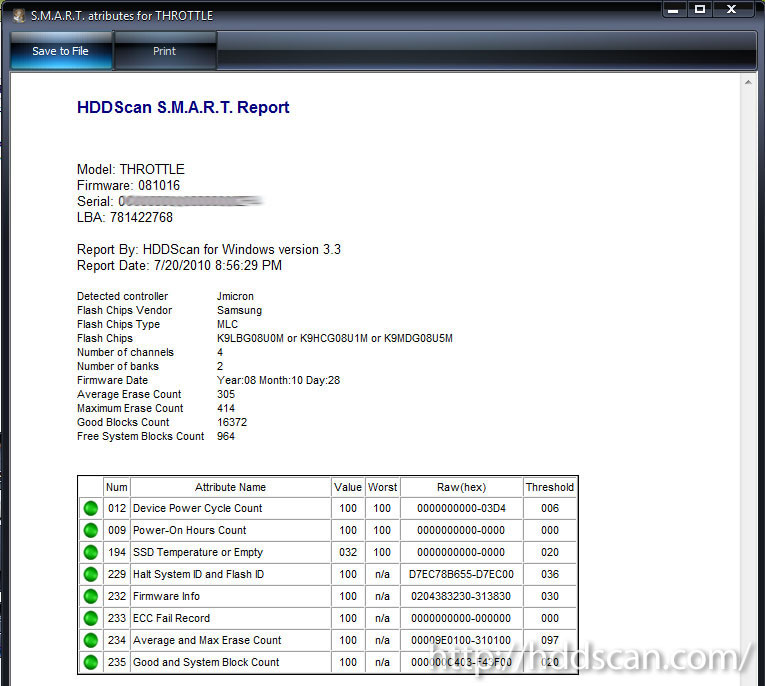Click green status icon for Power-On Hours Count
The image size is (765, 686).
click(x=91, y=530)
